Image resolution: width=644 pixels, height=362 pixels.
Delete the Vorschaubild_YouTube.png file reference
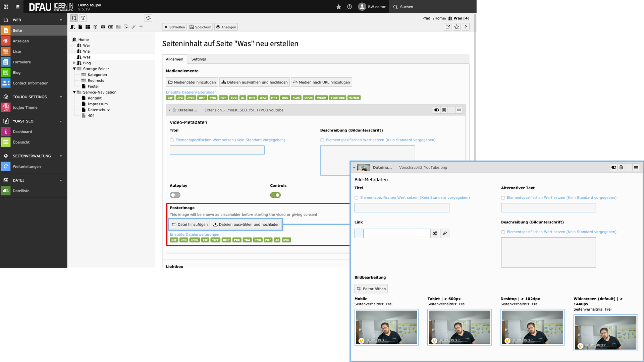click(x=621, y=167)
